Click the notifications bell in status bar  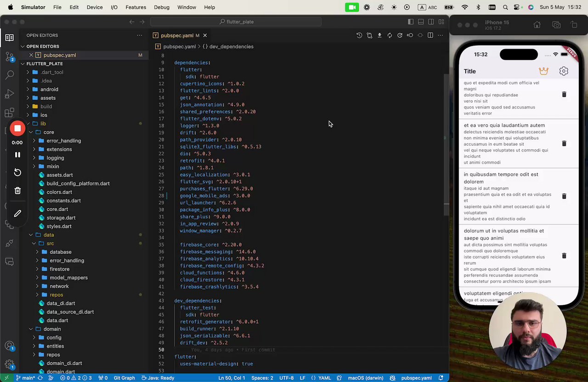pyautogui.click(x=441, y=378)
